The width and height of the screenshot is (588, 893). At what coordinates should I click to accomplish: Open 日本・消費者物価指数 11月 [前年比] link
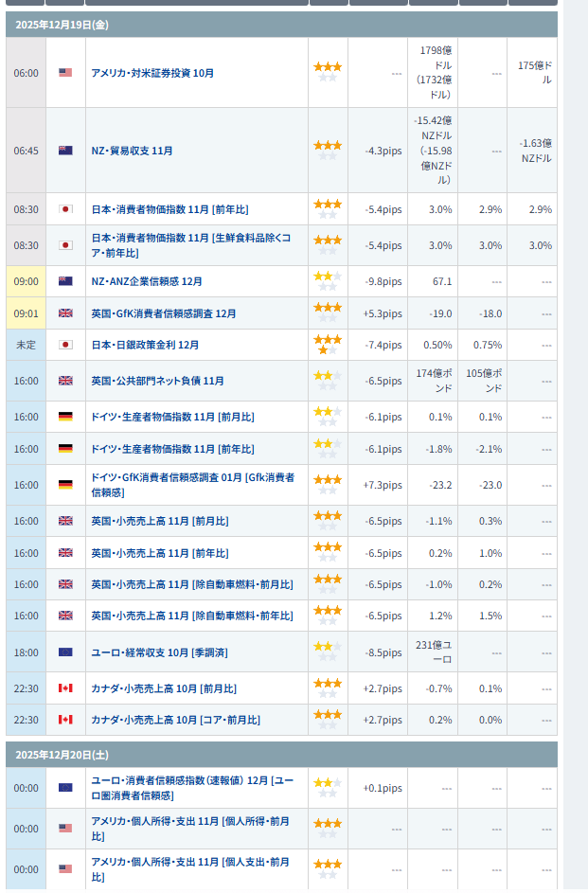(169, 209)
